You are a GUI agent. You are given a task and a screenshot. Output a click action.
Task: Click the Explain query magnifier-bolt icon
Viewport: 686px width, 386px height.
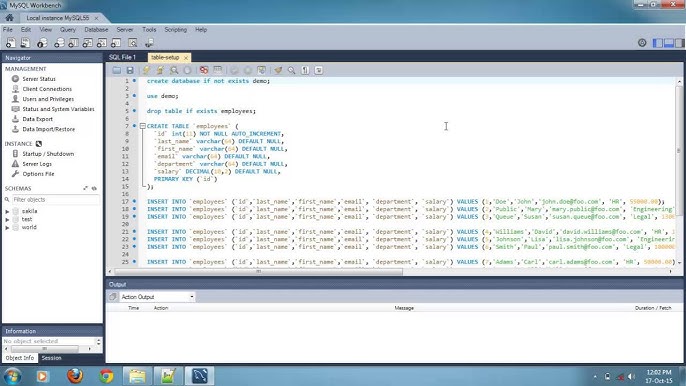point(174,70)
